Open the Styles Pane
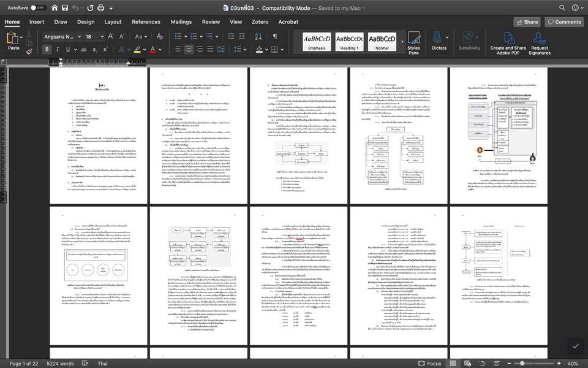The image size is (588, 368). 413,43
